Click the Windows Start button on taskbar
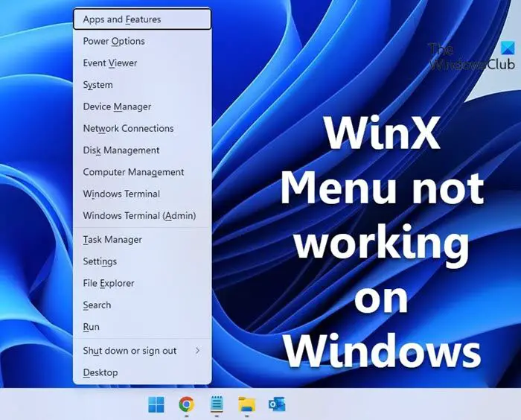This screenshot has height=420, width=521. tap(156, 404)
